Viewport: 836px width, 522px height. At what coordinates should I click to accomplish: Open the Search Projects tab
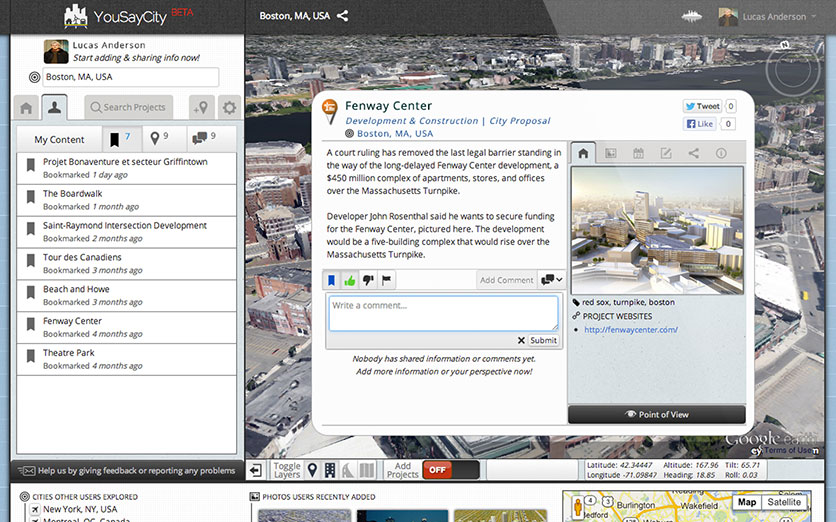point(128,107)
